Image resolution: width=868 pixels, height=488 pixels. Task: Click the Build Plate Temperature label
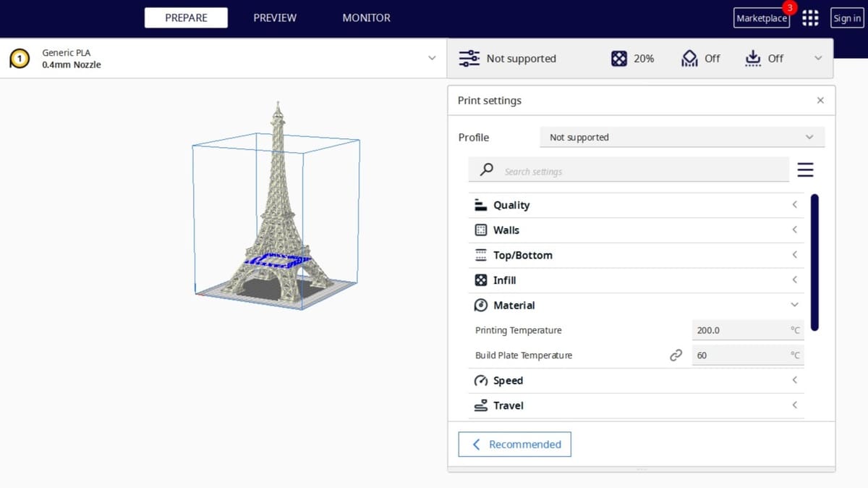point(524,356)
